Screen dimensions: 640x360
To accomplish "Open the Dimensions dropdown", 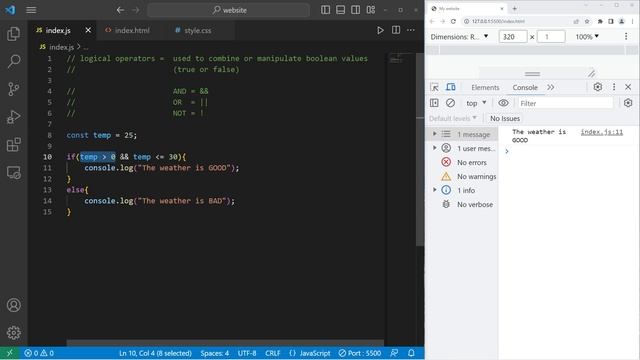I will click(x=459, y=37).
